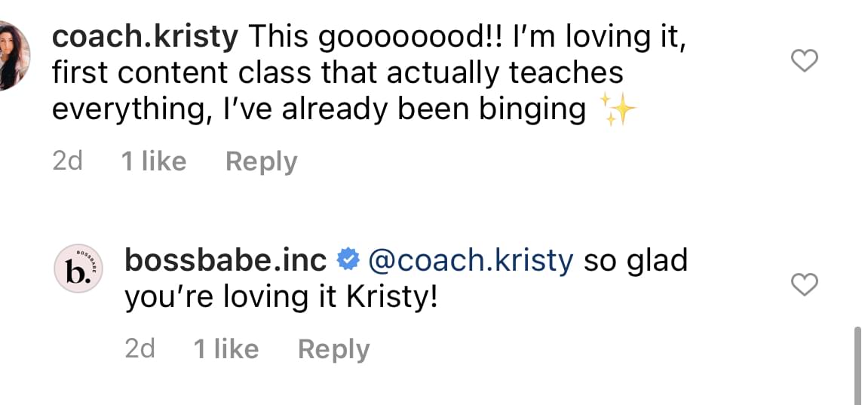
Task: Open the coach.kristy username link
Action: [146, 35]
